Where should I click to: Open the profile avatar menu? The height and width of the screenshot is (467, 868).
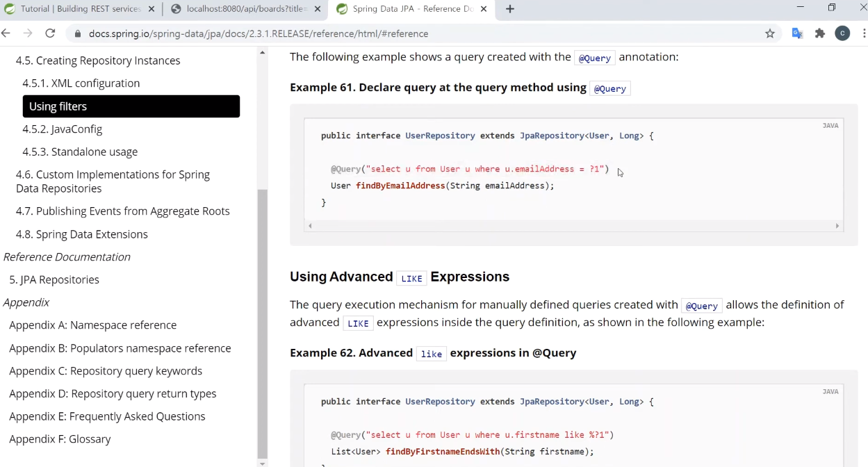842,33
